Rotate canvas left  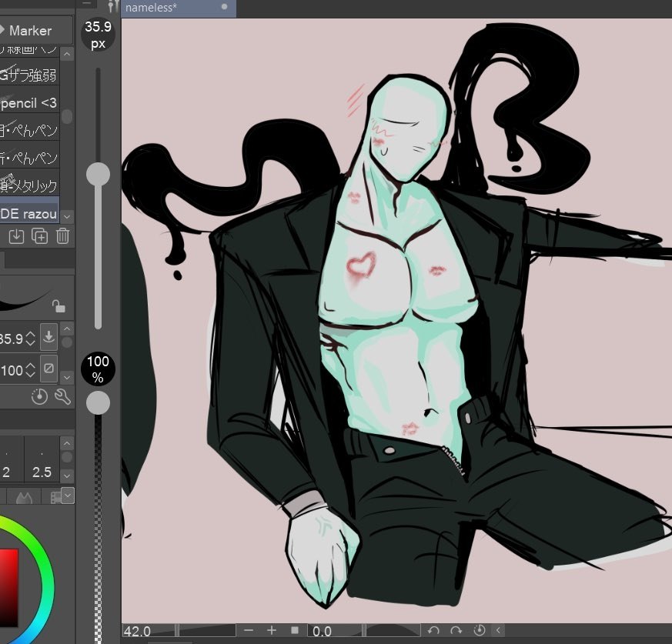click(433, 630)
